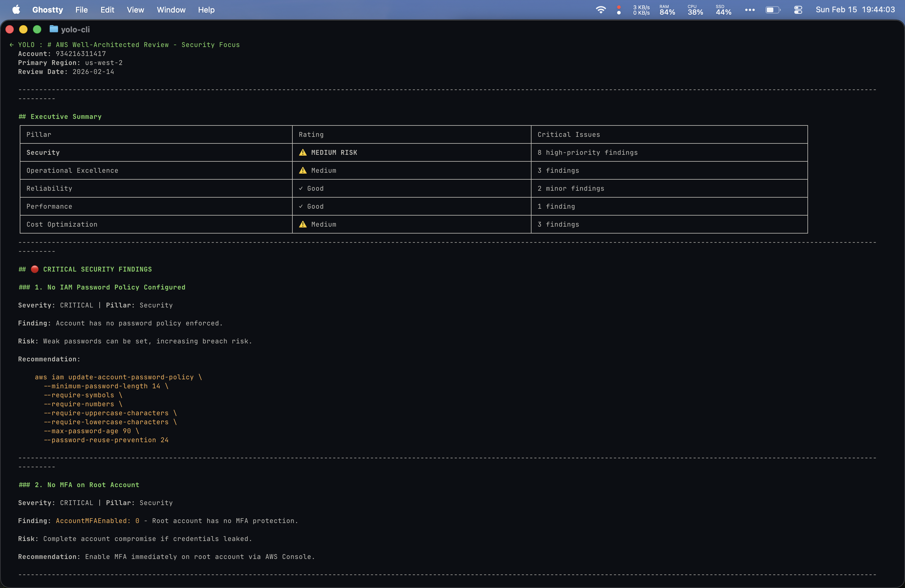
Task: Click the green full-screen window button
Action: click(x=37, y=29)
